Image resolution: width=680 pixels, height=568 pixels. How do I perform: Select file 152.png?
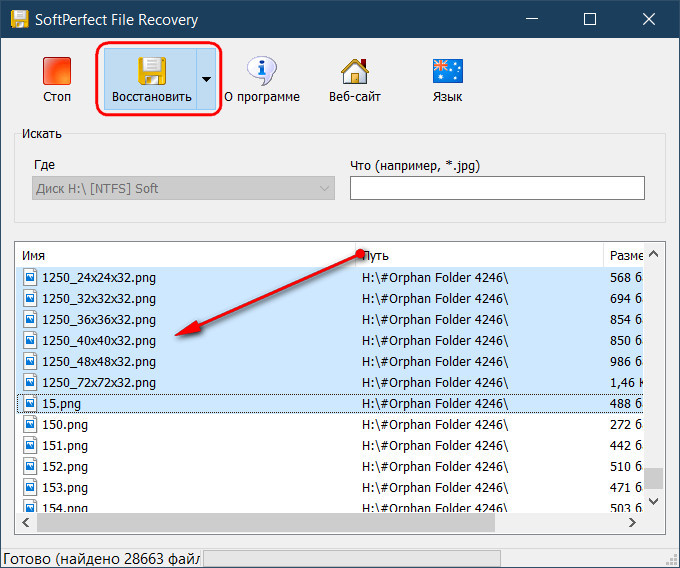(x=65, y=467)
